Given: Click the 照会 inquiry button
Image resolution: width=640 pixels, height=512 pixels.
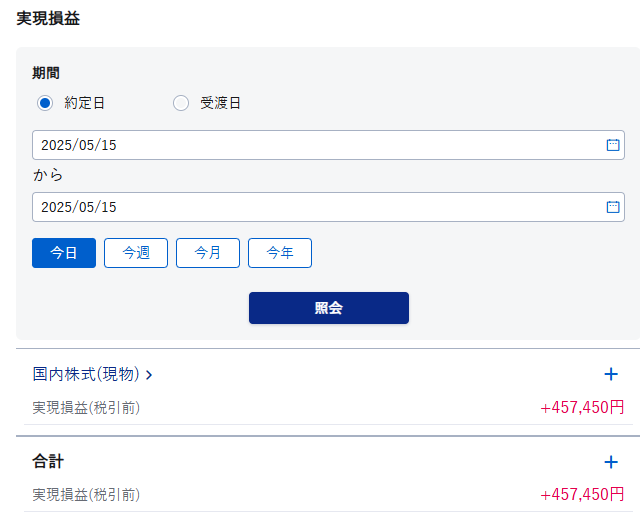Looking at the screenshot, I should 329,308.
